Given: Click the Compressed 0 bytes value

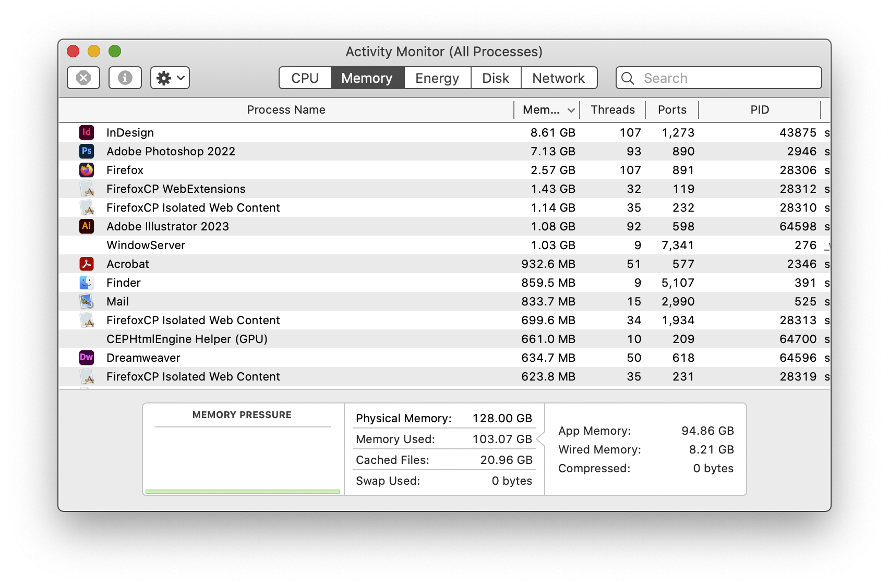Looking at the screenshot, I should [713, 468].
